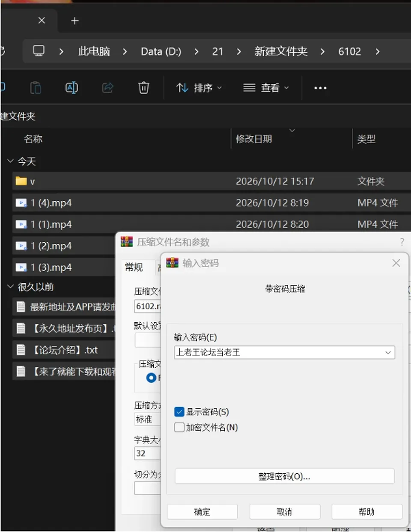Viewport: 411px width, 532px height.
Task: Enable the 加密文件名(N) checkbox
Action: pyautogui.click(x=179, y=427)
